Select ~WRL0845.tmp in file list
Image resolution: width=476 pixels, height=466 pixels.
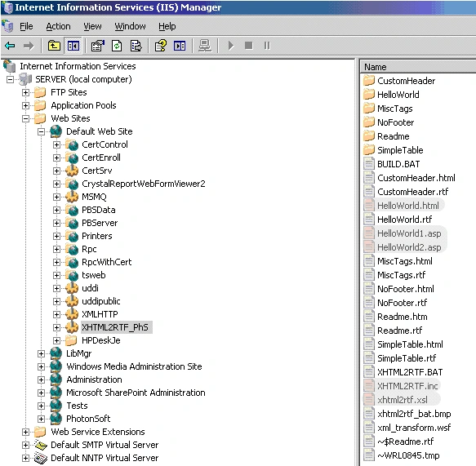click(x=408, y=455)
